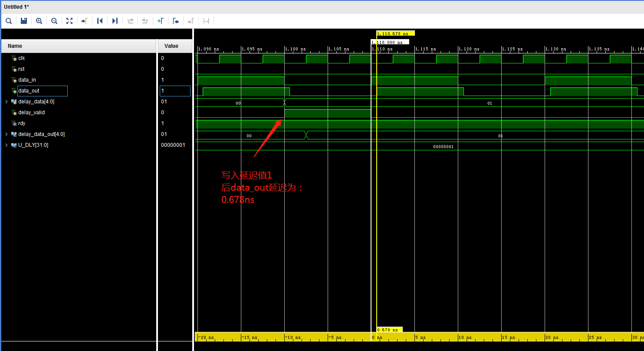
Task: Select the data_out signal name
Action: [x=29, y=91]
